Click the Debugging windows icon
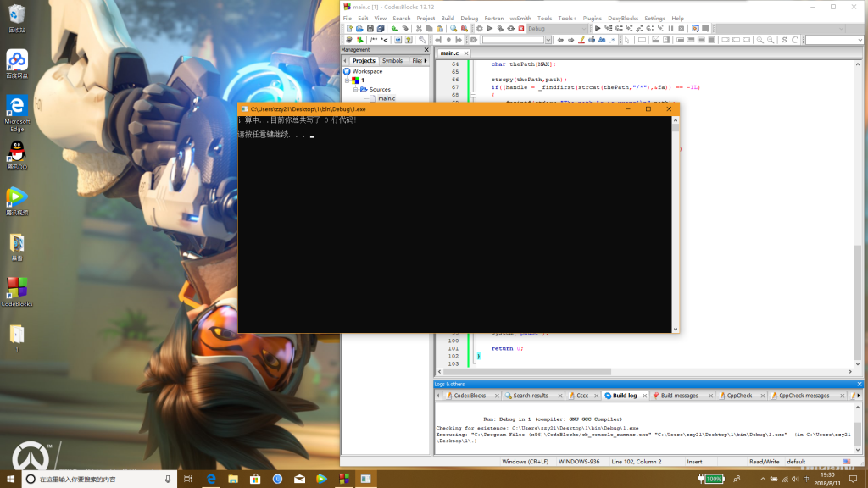The height and width of the screenshot is (488, 868). pos(695,29)
